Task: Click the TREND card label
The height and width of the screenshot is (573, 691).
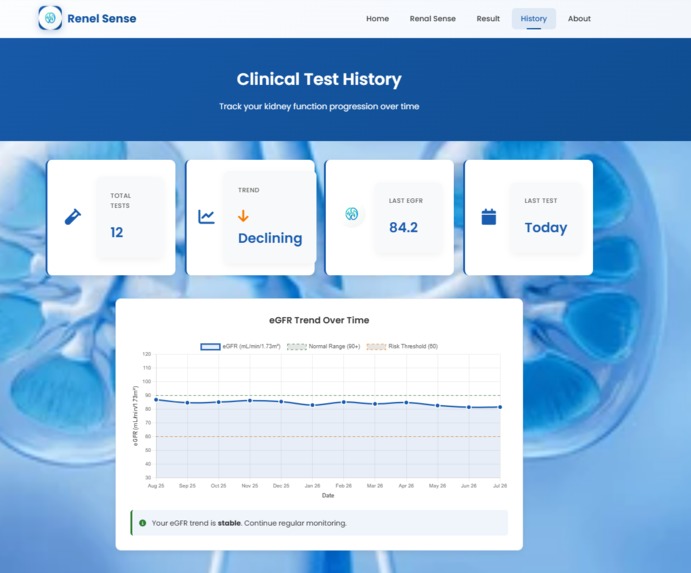Action: click(249, 190)
